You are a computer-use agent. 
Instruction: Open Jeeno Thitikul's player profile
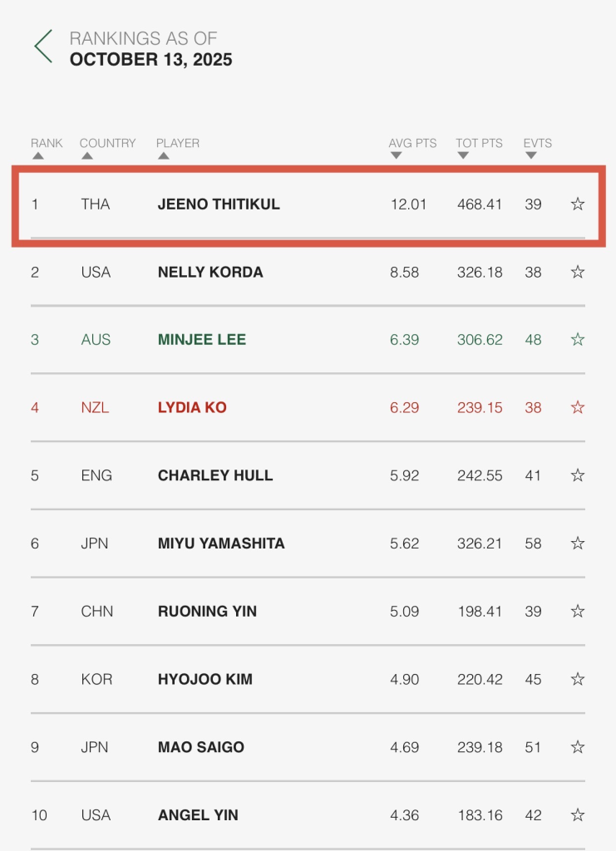[219, 204]
